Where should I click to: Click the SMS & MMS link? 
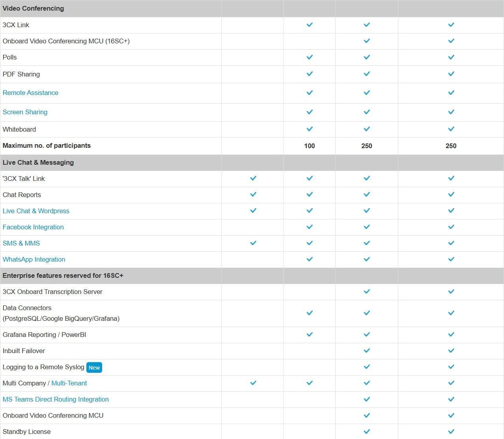21,244
